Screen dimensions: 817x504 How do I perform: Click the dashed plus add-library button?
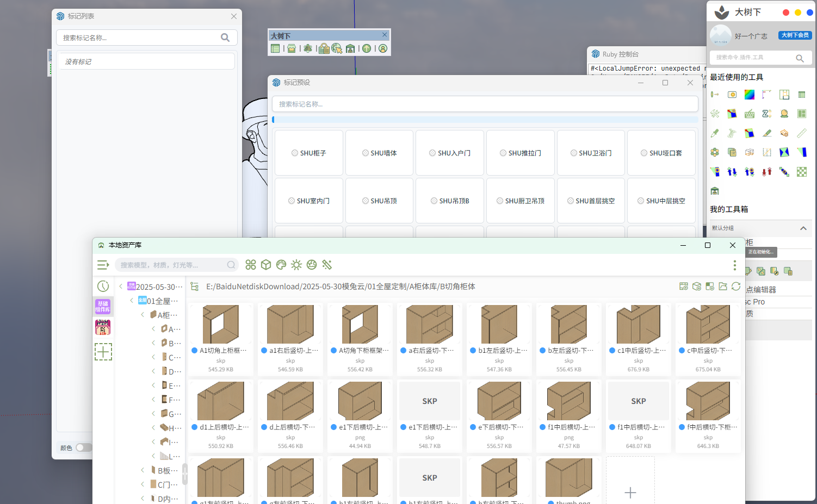(103, 352)
